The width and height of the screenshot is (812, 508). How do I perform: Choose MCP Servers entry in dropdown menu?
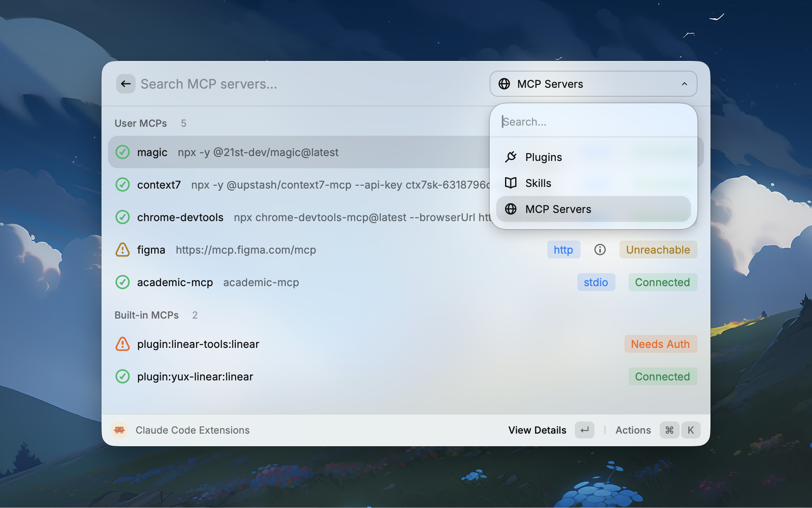(558, 209)
